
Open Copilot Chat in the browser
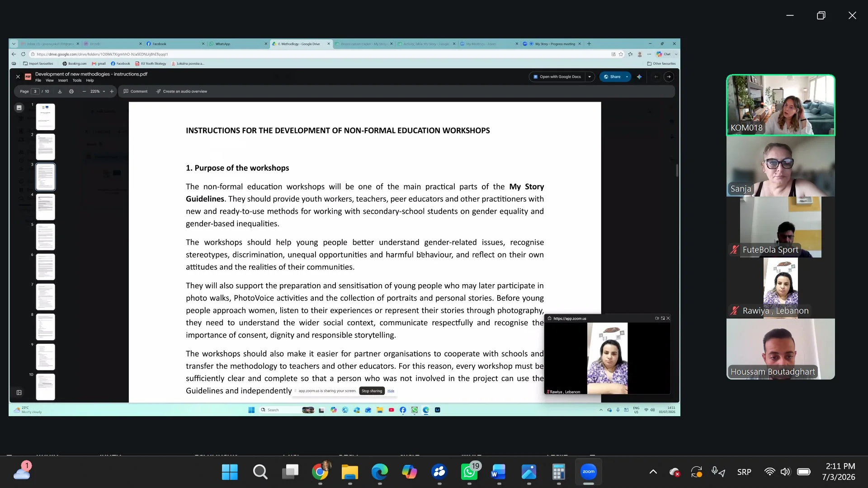point(664,54)
